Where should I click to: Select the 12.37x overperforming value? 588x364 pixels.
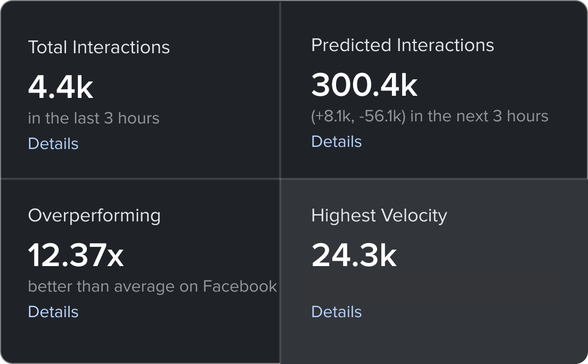click(x=76, y=255)
